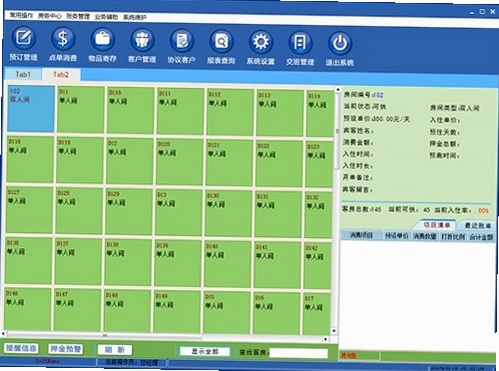Click the 消费项目 column header

[361, 235]
